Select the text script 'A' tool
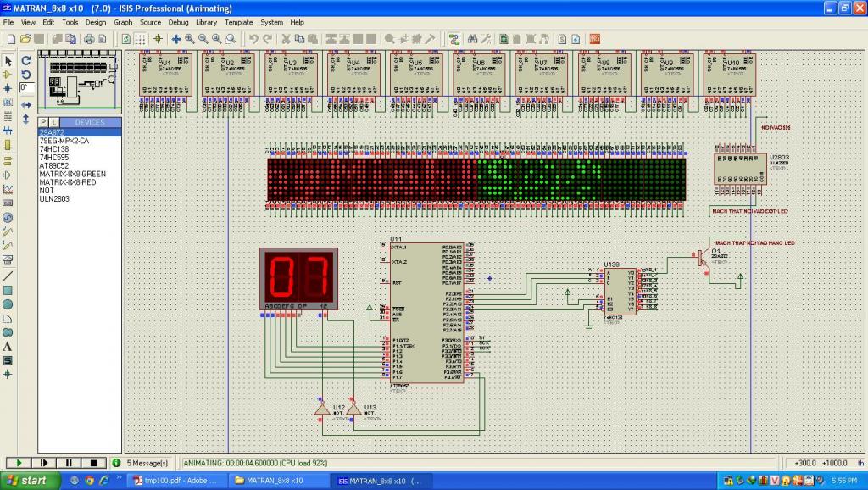The image size is (868, 490). [x=8, y=347]
